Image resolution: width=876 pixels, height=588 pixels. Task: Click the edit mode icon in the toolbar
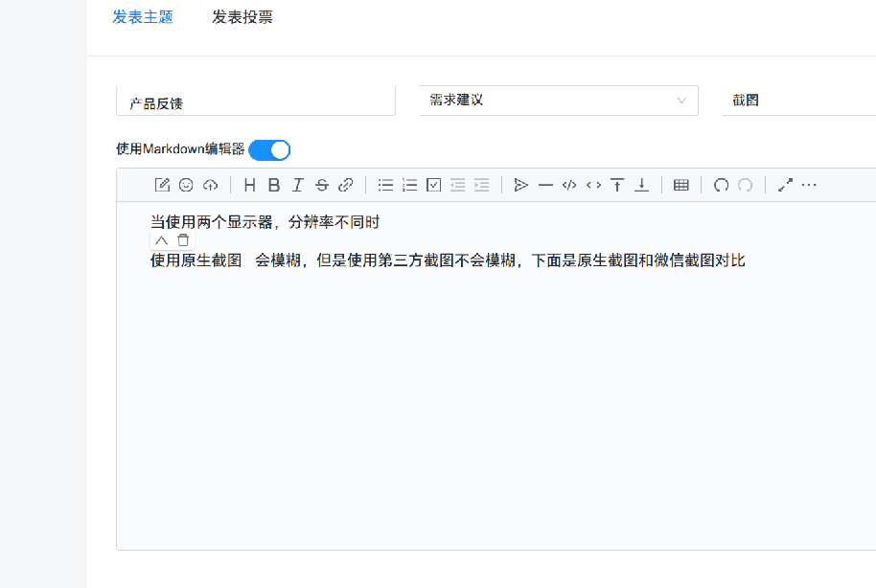click(162, 185)
